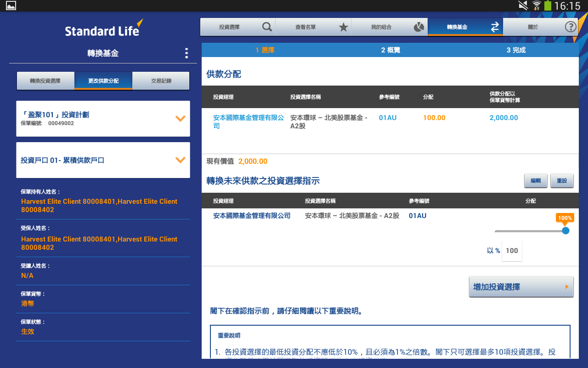Screen dimensions: 588x368
Task: Select step 3 完成 in progress bar
Action: point(516,50)
